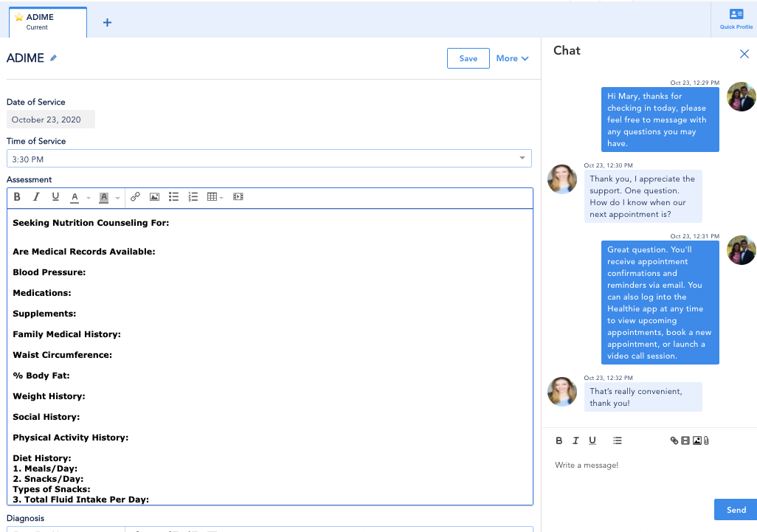Insert link in Assessment editor
The image size is (757, 532).
(135, 196)
